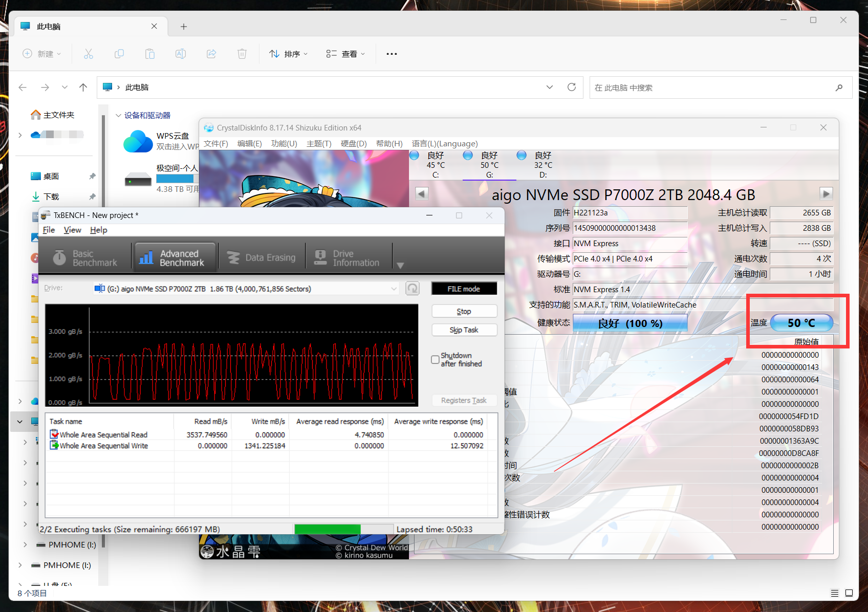Viewport: 868px width, 612px height.
Task: Select the D: drive status at 32 °C
Action: (543, 165)
